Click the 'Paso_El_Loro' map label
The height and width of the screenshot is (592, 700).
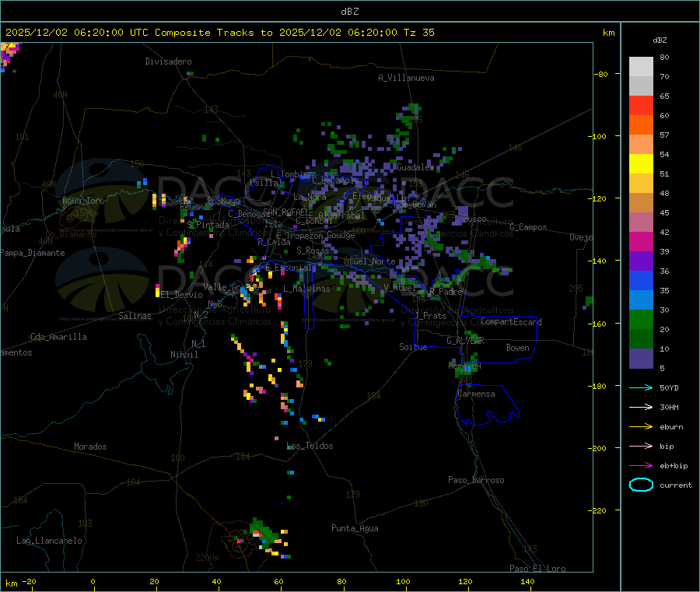click(537, 569)
